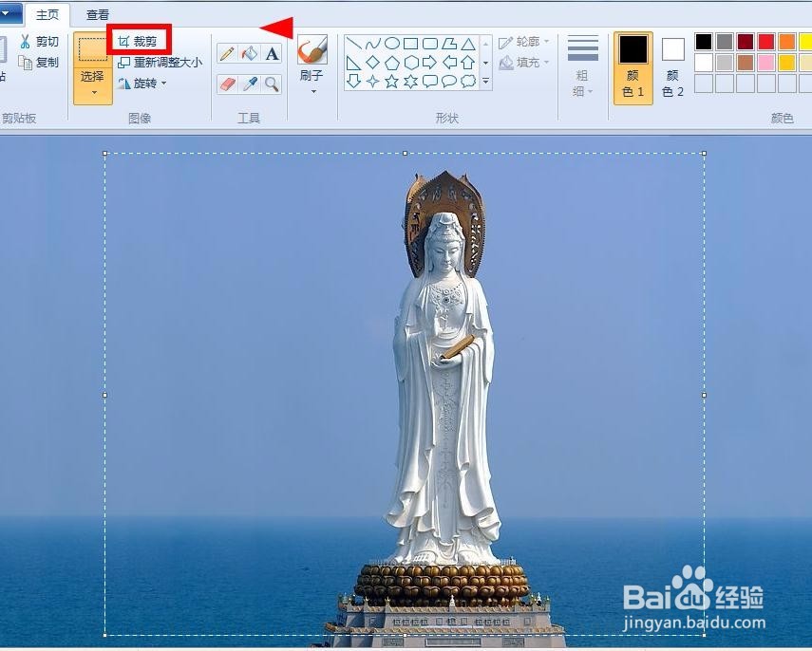Pick the Fill with color bucket tool
The image size is (812, 651).
click(x=249, y=53)
